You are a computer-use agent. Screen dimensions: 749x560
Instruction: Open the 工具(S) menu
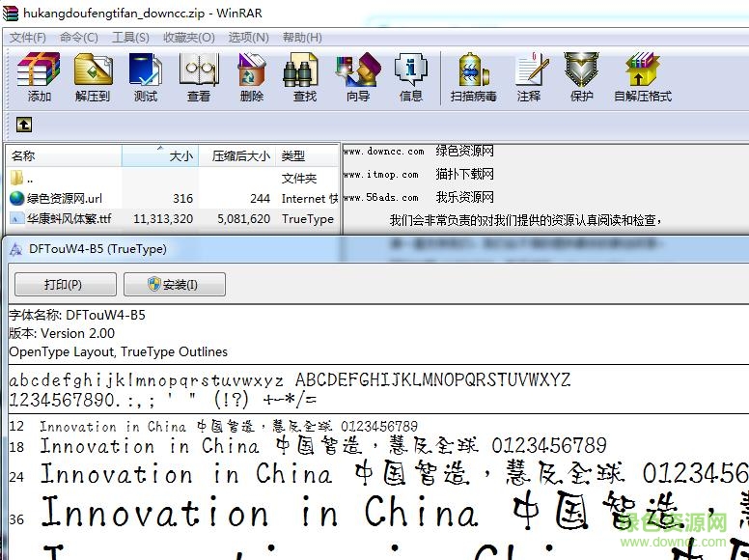point(130,38)
